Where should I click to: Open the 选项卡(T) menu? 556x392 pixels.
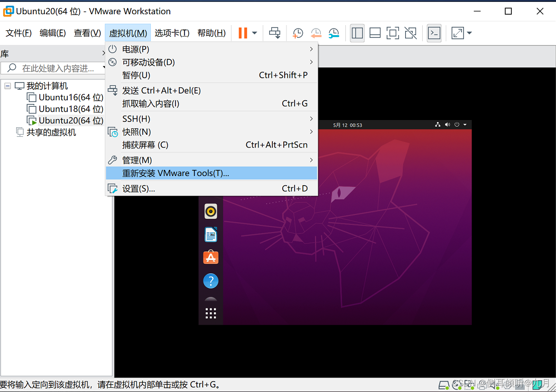tap(172, 33)
